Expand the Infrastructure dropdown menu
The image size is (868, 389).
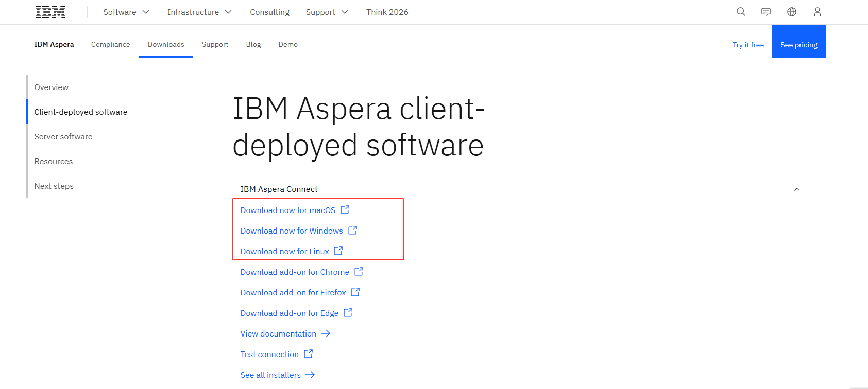pos(199,12)
